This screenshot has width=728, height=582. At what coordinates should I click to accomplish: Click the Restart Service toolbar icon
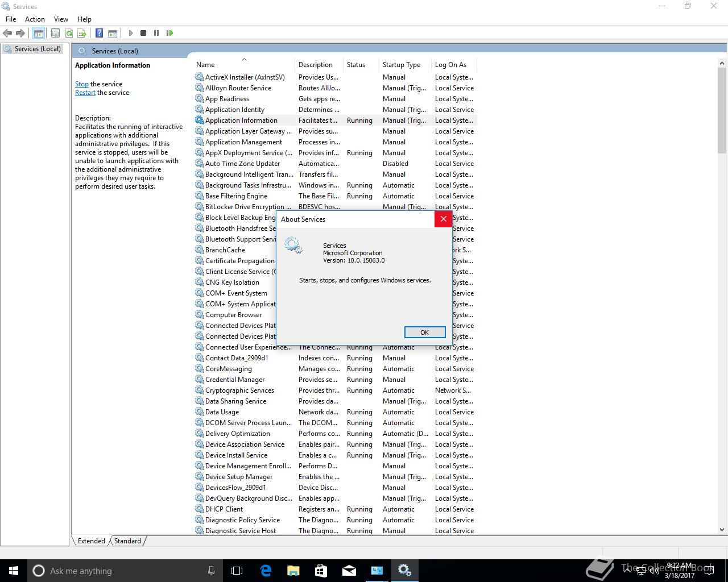(169, 33)
